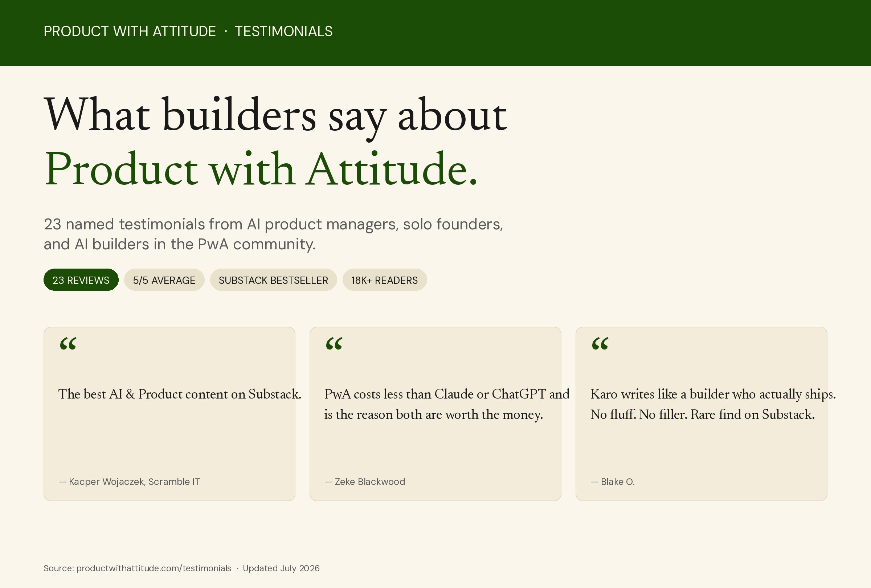Select the 5/5 AVERAGE pill
The image size is (871, 588).
pos(164,279)
